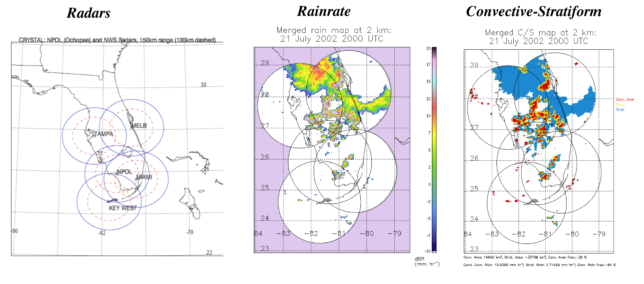Select the "CRYSTAL: NPOL (Ochopee) and NWS Radars" caption

tap(117, 40)
